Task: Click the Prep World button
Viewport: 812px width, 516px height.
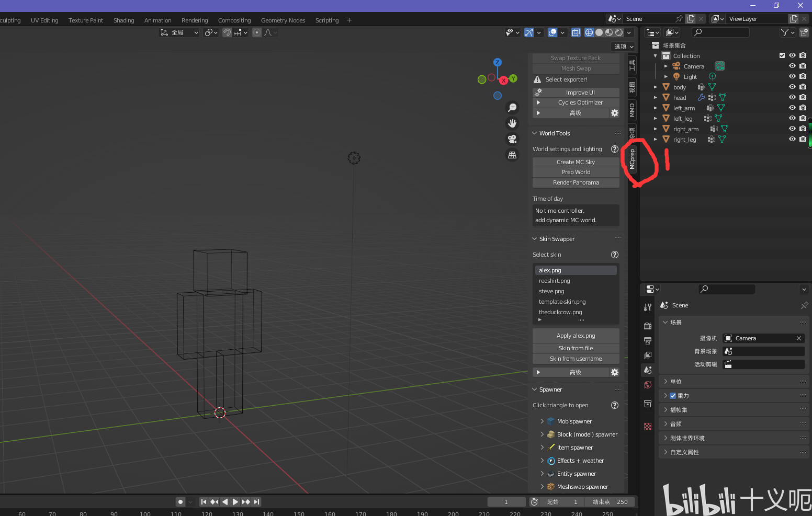Action: pyautogui.click(x=576, y=172)
